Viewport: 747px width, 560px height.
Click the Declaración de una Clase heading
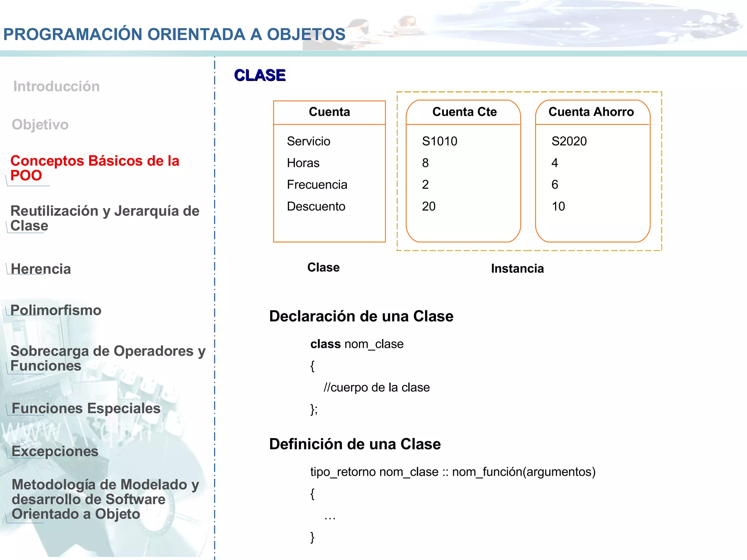361,316
